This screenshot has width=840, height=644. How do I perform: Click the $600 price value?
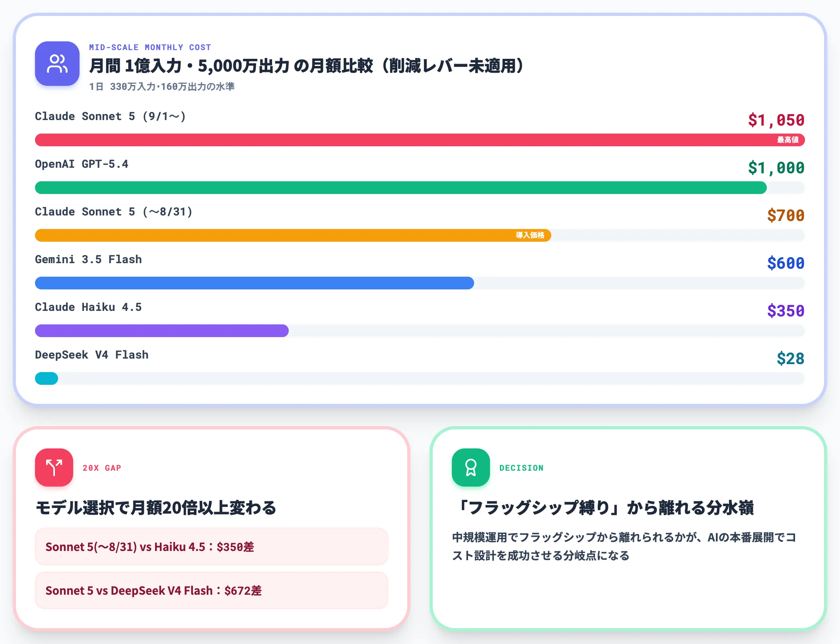coord(786,263)
